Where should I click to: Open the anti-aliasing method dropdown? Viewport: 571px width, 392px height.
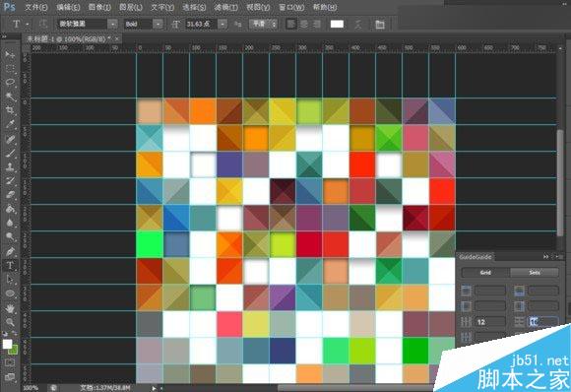(263, 24)
